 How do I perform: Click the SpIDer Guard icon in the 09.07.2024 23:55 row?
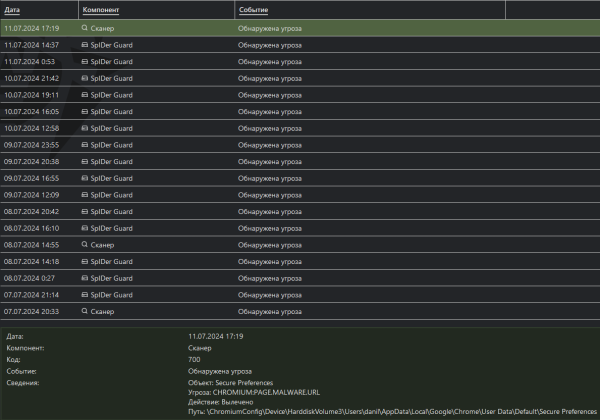click(85, 145)
